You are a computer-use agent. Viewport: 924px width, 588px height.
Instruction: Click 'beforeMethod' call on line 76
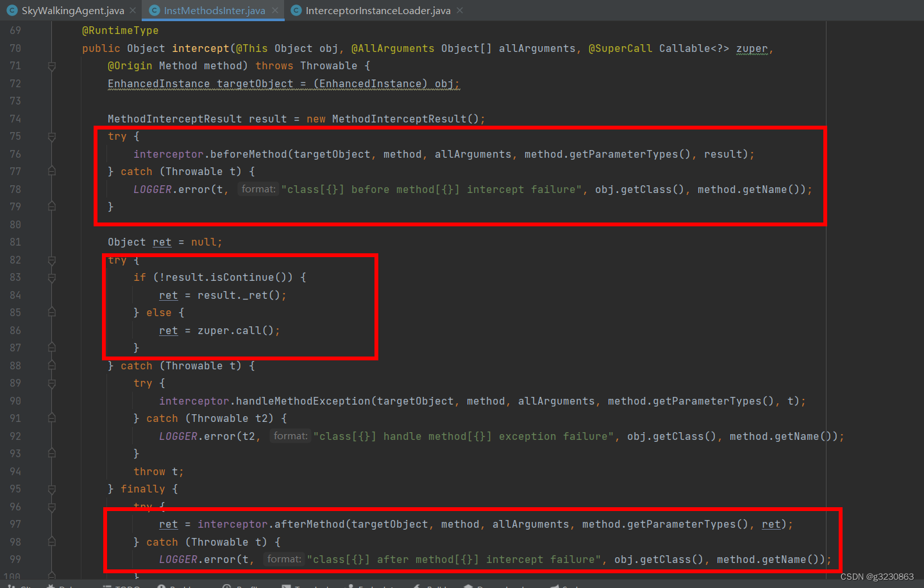coord(249,155)
